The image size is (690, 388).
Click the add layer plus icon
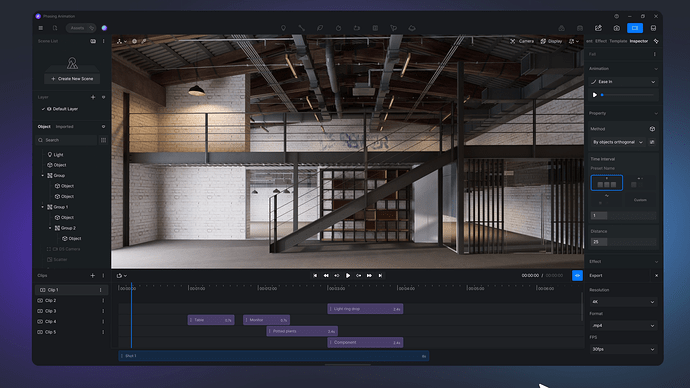[x=93, y=97]
